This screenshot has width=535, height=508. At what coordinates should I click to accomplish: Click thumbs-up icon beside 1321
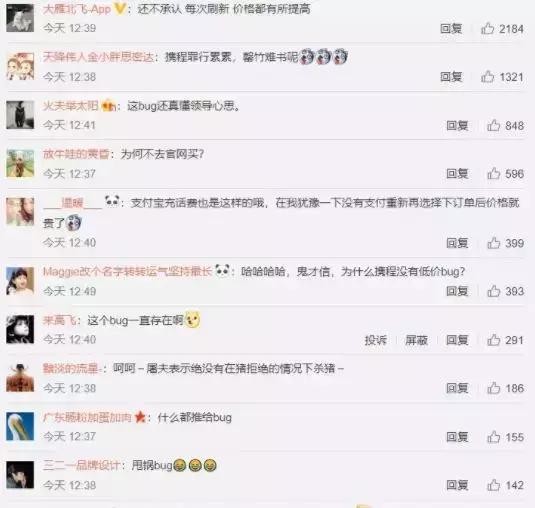(488, 77)
